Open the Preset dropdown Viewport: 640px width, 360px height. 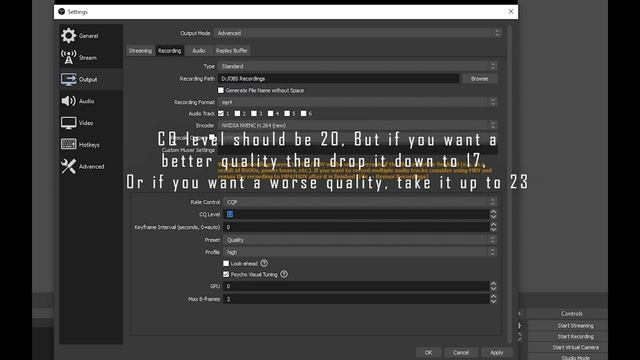pos(360,240)
